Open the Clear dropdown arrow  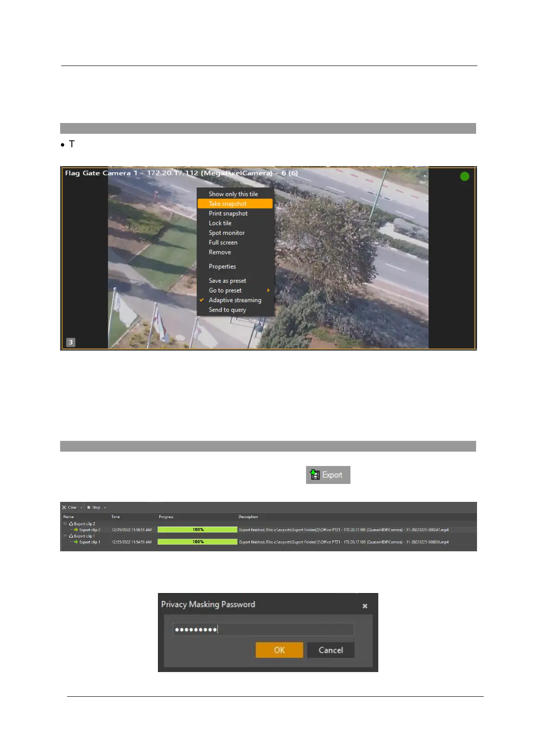(x=81, y=508)
